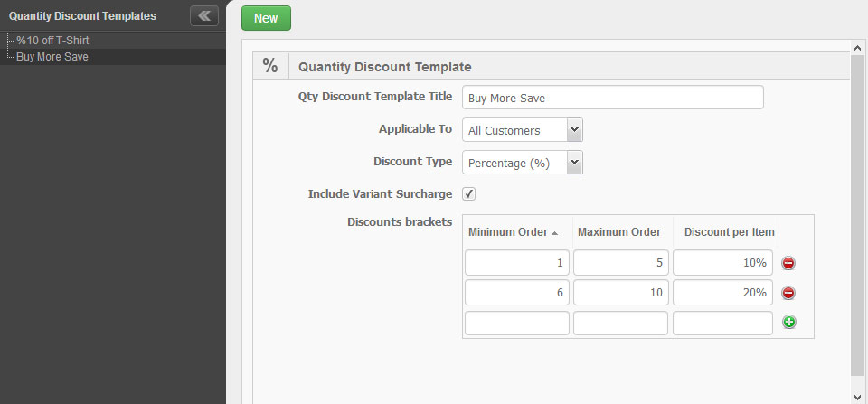Open the Discount Type dropdown
868x404 pixels.
[x=522, y=163]
